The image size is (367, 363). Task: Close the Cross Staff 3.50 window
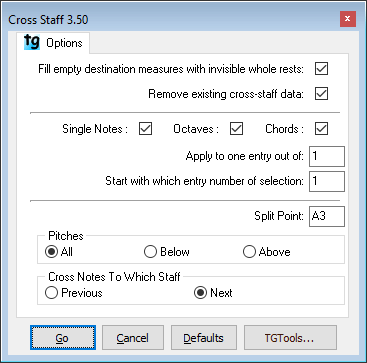coord(348,19)
